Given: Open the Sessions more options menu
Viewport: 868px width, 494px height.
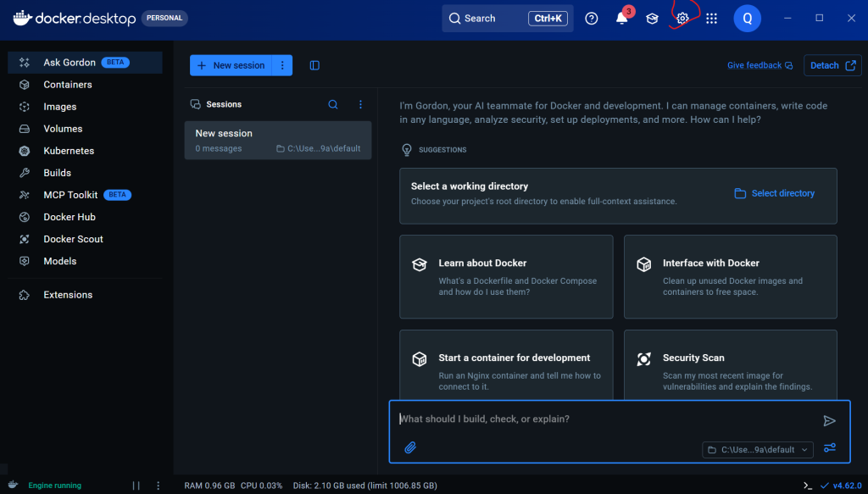Looking at the screenshot, I should [x=360, y=104].
